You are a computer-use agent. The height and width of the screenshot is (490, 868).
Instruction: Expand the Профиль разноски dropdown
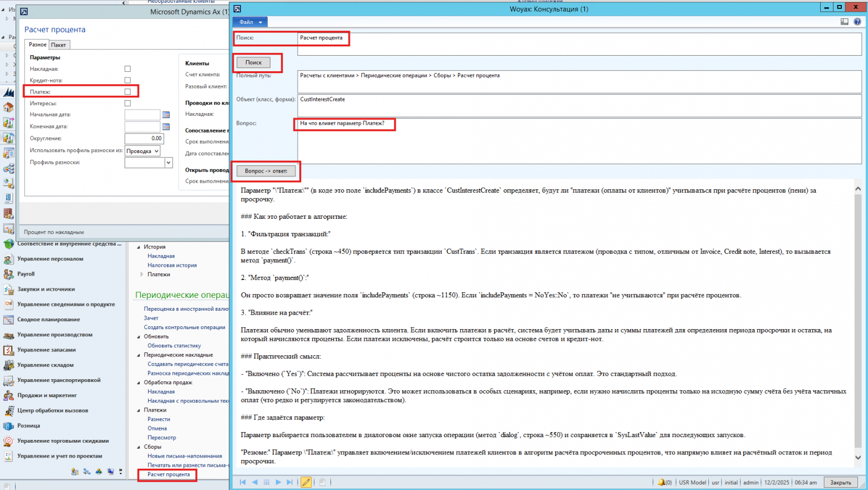[168, 163]
